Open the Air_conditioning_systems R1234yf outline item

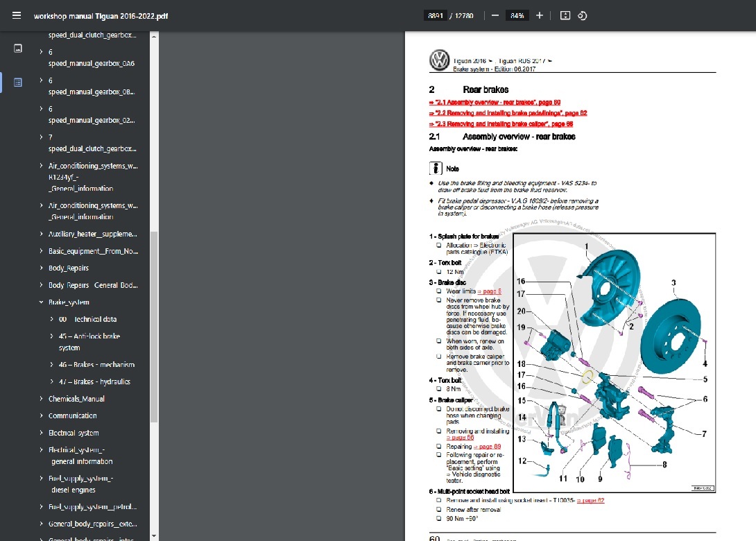pyautogui.click(x=93, y=177)
